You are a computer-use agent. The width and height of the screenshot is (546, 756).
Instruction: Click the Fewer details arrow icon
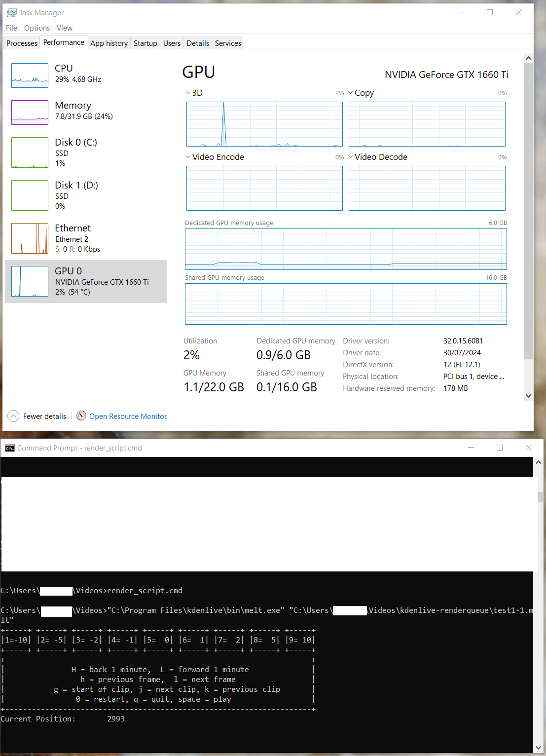point(13,416)
